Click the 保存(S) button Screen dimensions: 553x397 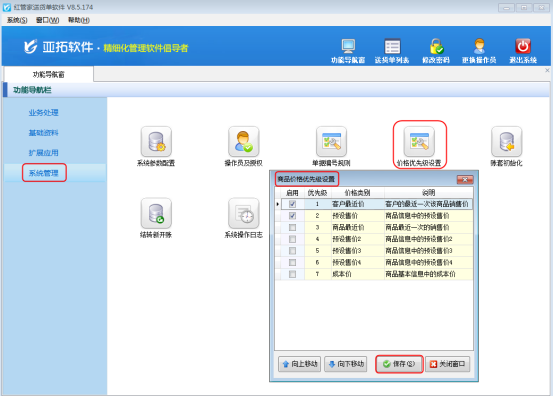click(x=399, y=364)
